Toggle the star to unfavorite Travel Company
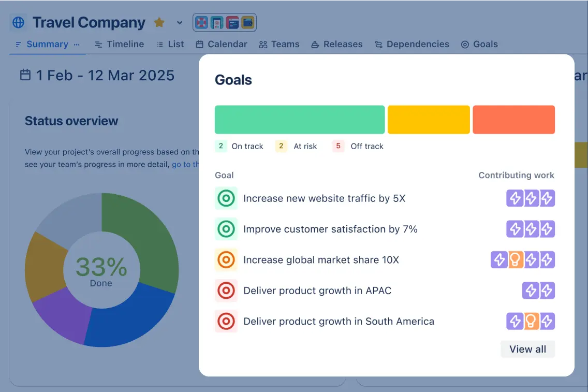Screen dimensions: 588x392 coord(159,22)
